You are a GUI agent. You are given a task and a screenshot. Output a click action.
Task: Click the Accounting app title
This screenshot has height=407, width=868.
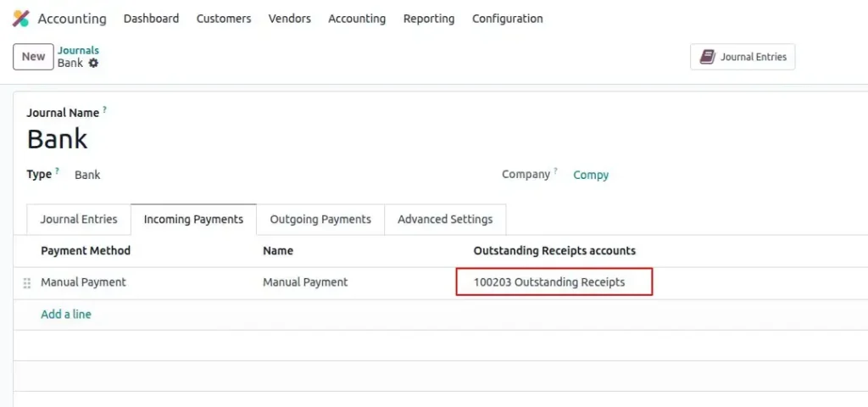click(72, 19)
